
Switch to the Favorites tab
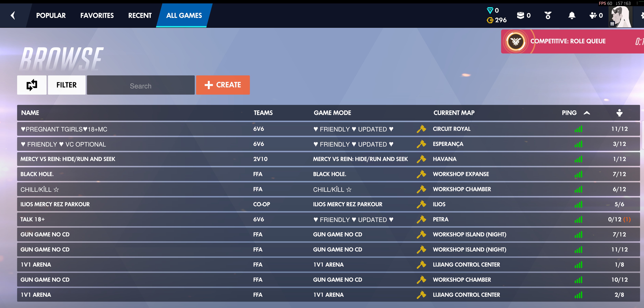(x=97, y=16)
